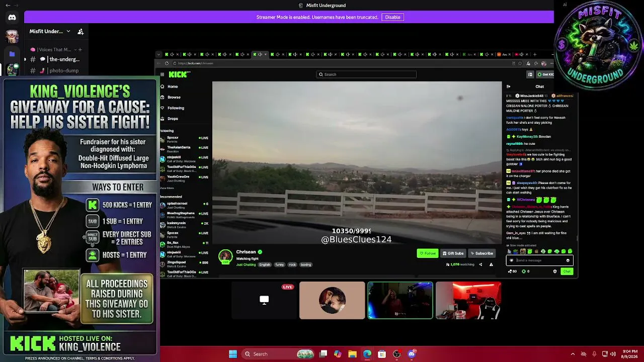The height and width of the screenshot is (362, 644).
Task: Disable Streamer Mode
Action: [392, 17]
